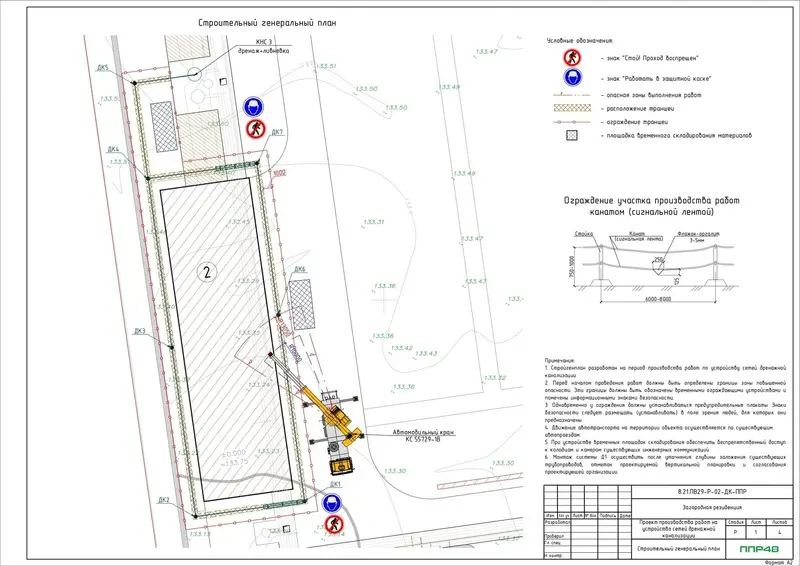
Task: Click the storage area hatch symbol in legend
Action: click(x=569, y=132)
